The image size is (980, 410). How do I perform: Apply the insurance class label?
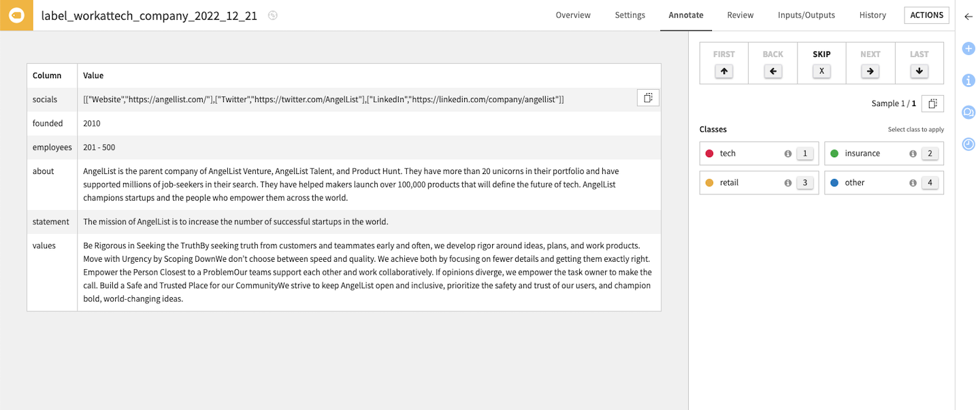(x=884, y=154)
